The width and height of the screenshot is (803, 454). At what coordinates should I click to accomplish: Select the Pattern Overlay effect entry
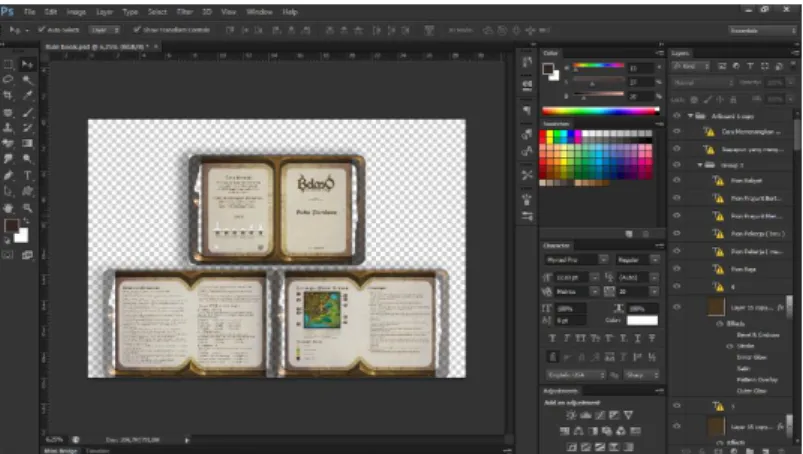757,380
